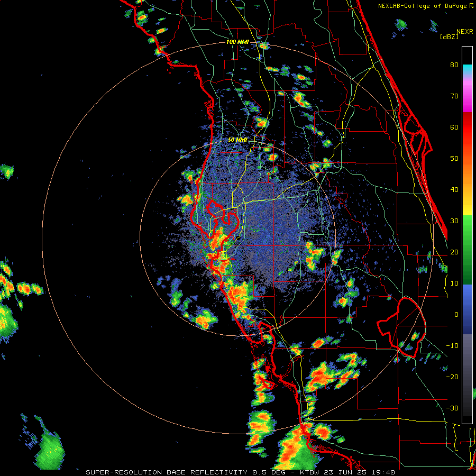This screenshot has height=476, width=476.
Task: Click the blue segment of the color bar
Action: click(467, 309)
